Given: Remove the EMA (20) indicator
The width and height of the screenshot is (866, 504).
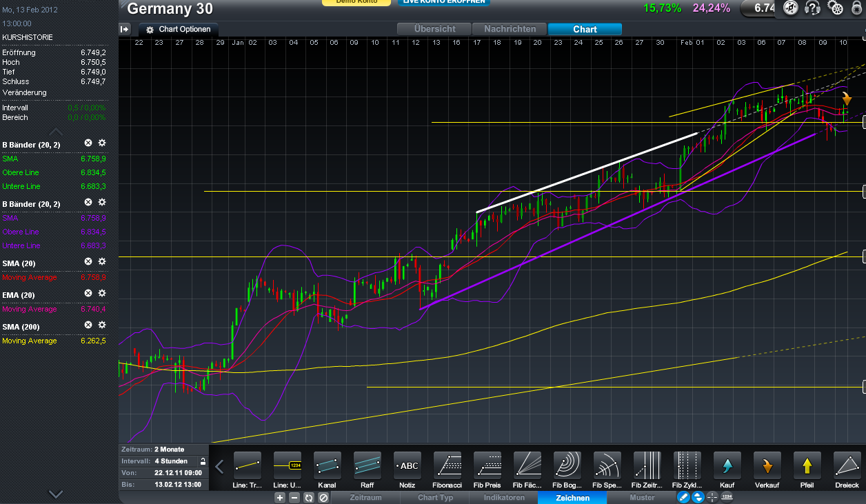Looking at the screenshot, I should (88, 293).
